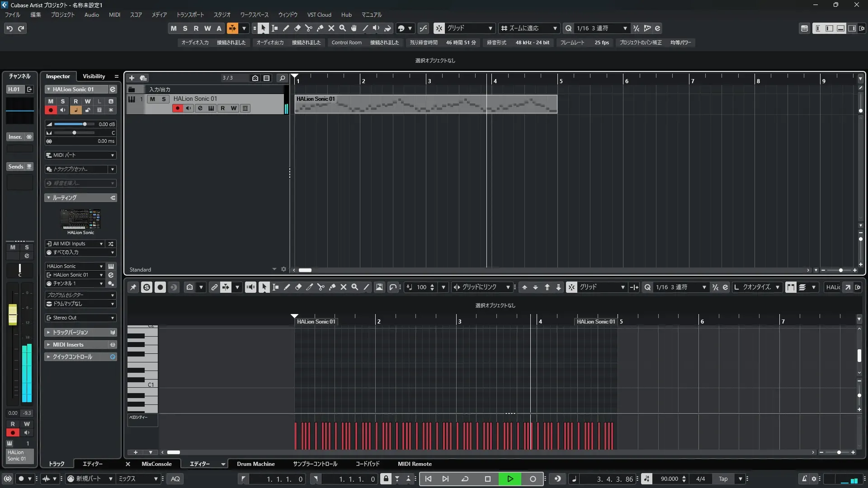Switch to the Drum Machine tab
868x488 pixels.
click(255, 464)
